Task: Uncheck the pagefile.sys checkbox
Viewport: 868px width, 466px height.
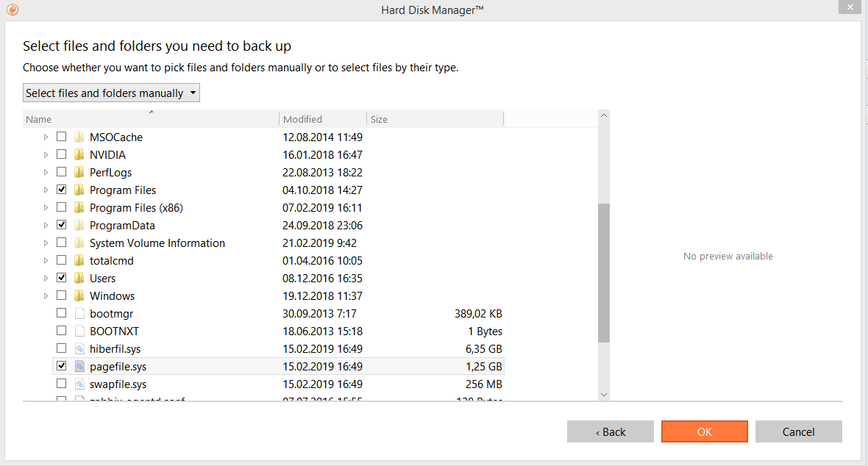Action: [61, 366]
